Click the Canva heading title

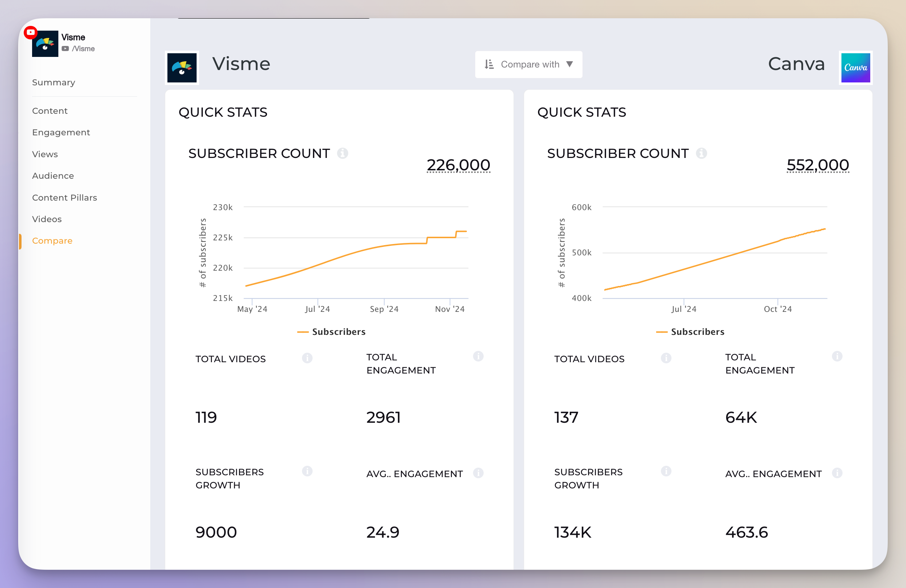[x=796, y=64]
